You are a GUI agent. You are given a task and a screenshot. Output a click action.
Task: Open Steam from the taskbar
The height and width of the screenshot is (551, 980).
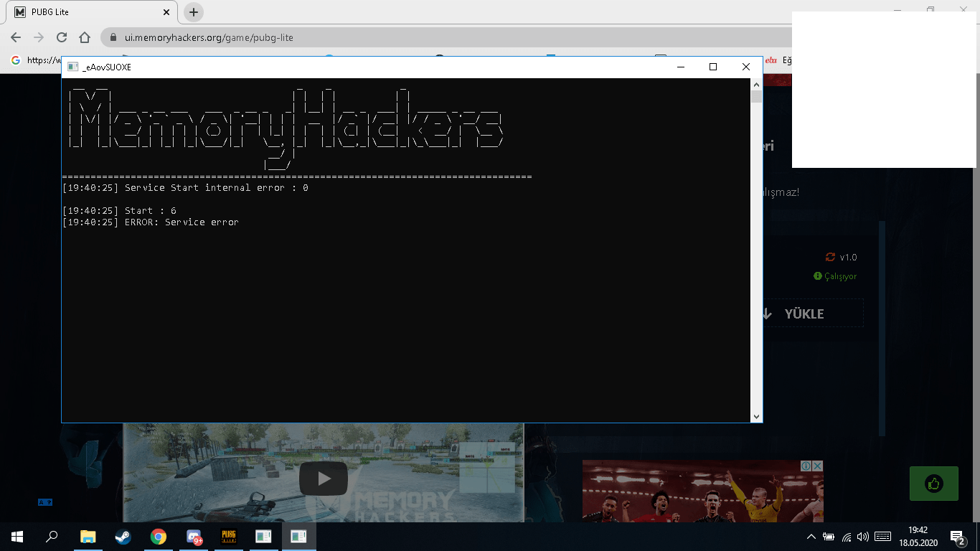(x=123, y=536)
